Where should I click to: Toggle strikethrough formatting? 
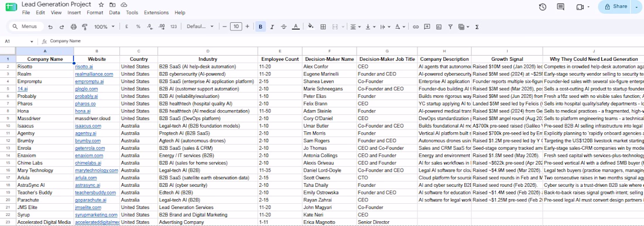point(283,27)
